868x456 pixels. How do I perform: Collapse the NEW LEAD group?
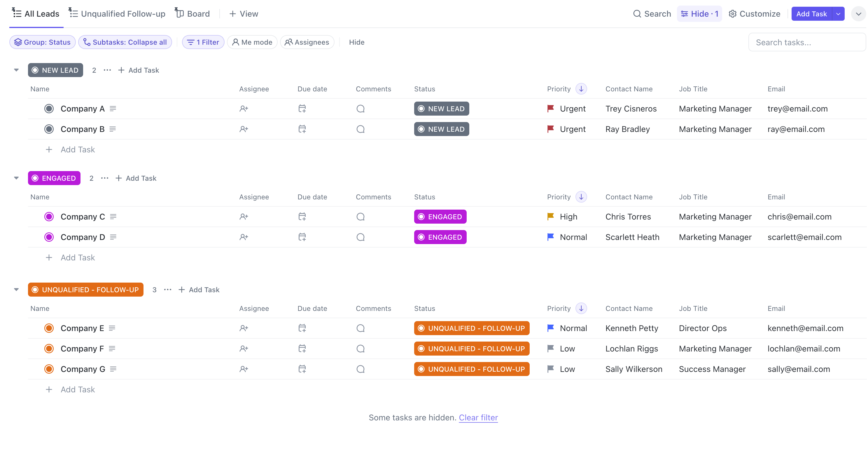[16, 70]
